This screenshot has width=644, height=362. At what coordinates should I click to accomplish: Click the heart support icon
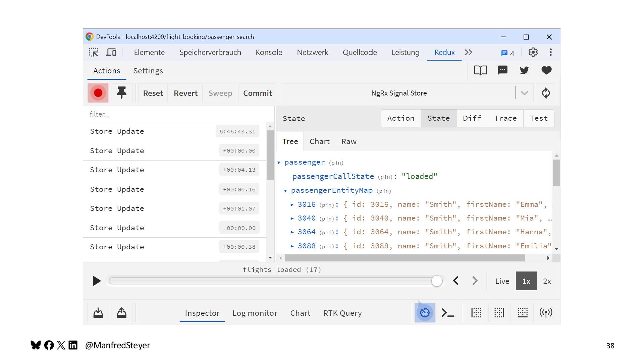point(546,70)
